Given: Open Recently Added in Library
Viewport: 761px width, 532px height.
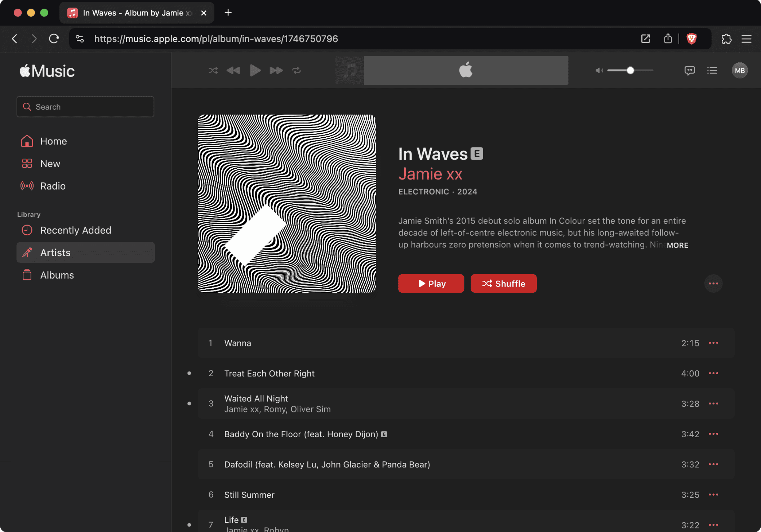Looking at the screenshot, I should coord(75,230).
